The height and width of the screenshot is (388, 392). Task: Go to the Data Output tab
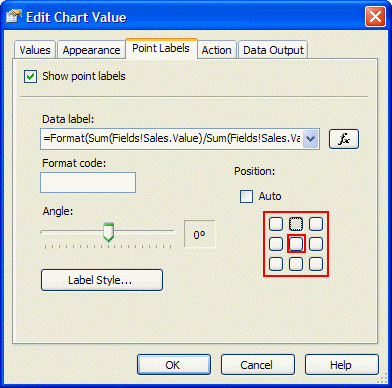pos(273,50)
